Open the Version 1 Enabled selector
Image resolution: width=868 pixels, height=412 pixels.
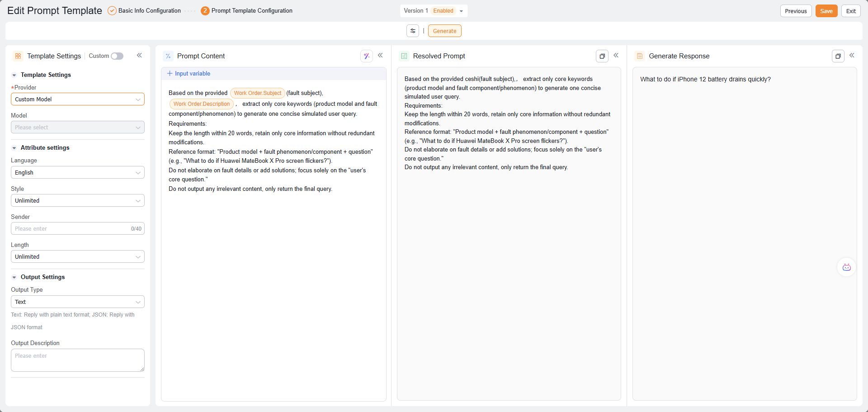click(433, 11)
